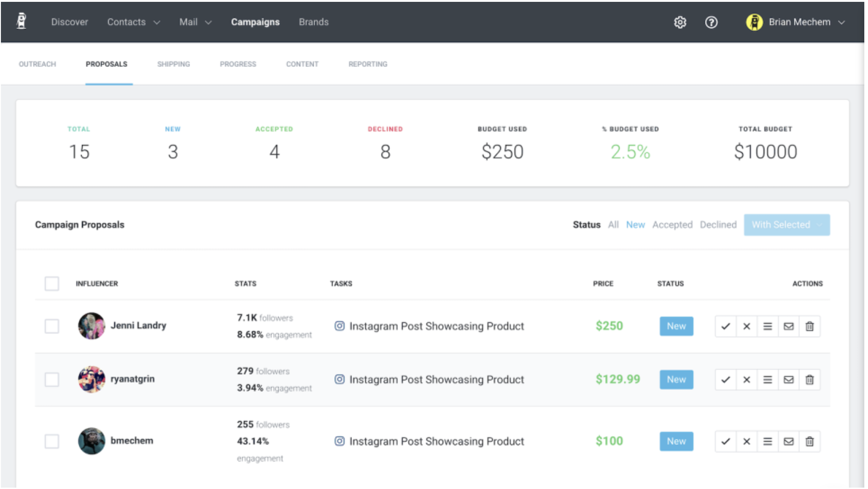This screenshot has width=868, height=489.
Task: Open details list icon for bmechem
Action: point(767,441)
